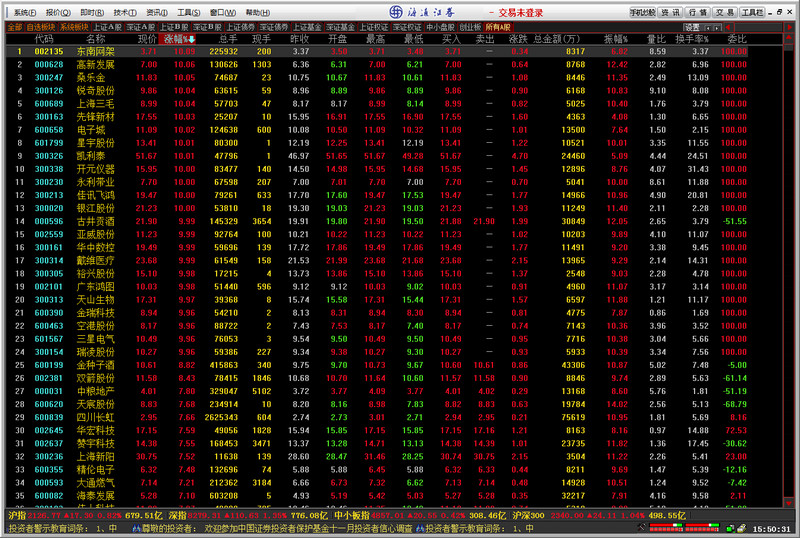Click the first red-green market strength bar
Screen dimensions: 800x538
click(666, 528)
